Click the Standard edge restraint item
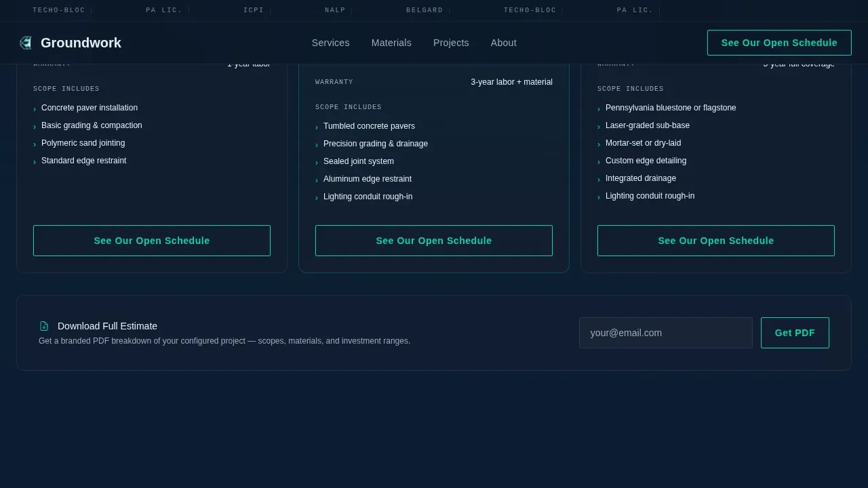Viewport: 868px width, 488px height. [x=83, y=161]
